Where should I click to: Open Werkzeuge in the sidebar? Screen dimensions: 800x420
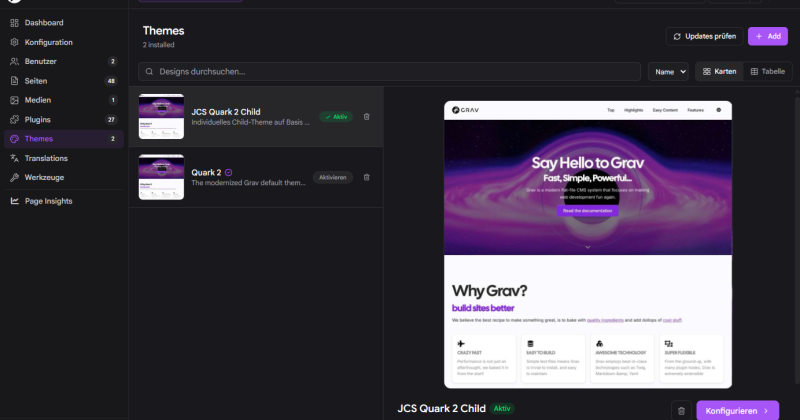coord(64,178)
